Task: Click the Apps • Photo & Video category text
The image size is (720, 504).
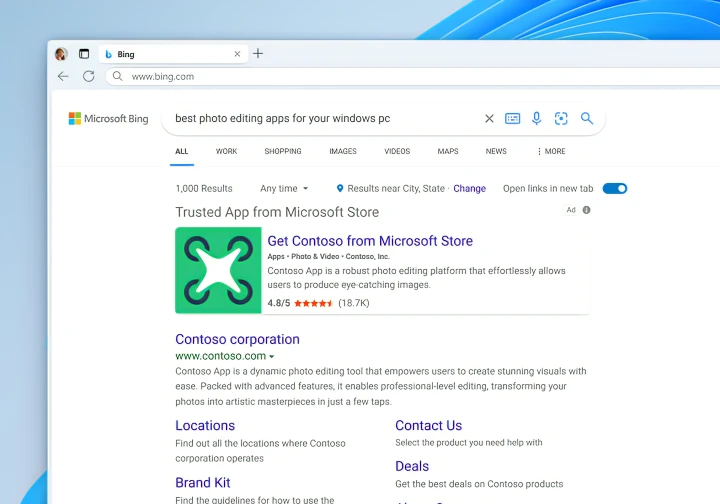Action: click(303, 257)
